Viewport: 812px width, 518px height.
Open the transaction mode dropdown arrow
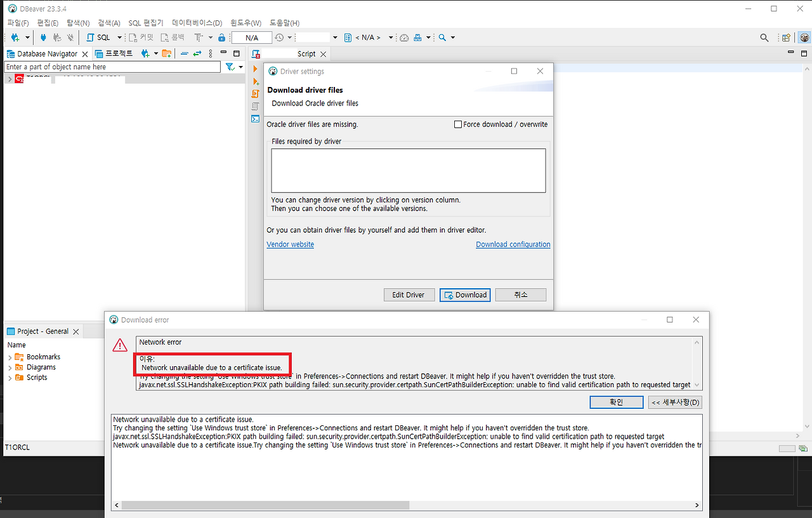(211, 38)
